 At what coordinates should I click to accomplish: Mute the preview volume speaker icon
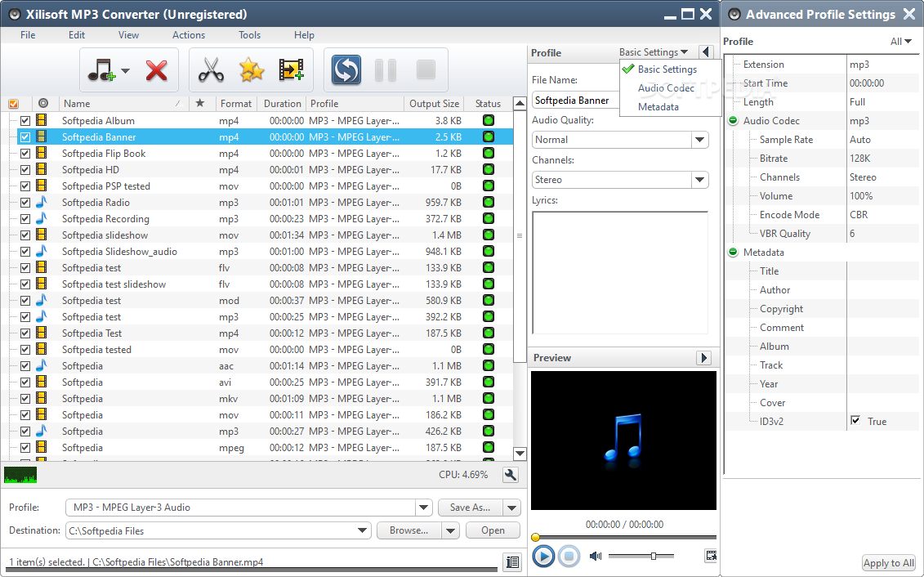596,556
